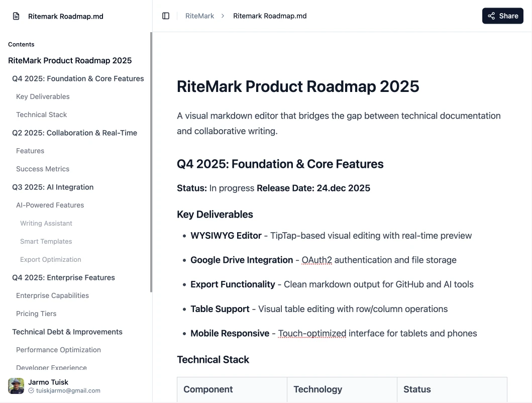Image resolution: width=532 pixels, height=403 pixels.
Task: Click the verified checkmark icon beside the email address
Action: point(31,390)
